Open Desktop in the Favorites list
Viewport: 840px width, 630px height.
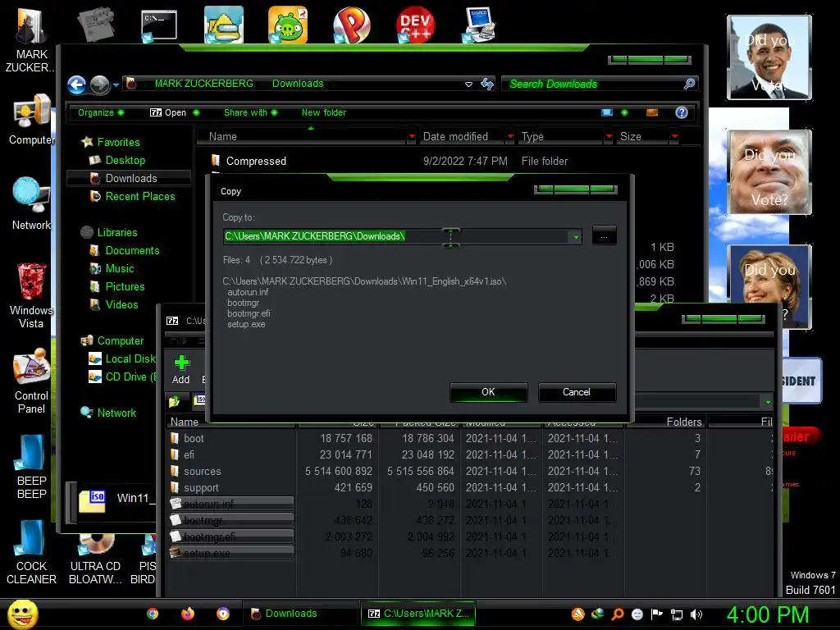(125, 160)
